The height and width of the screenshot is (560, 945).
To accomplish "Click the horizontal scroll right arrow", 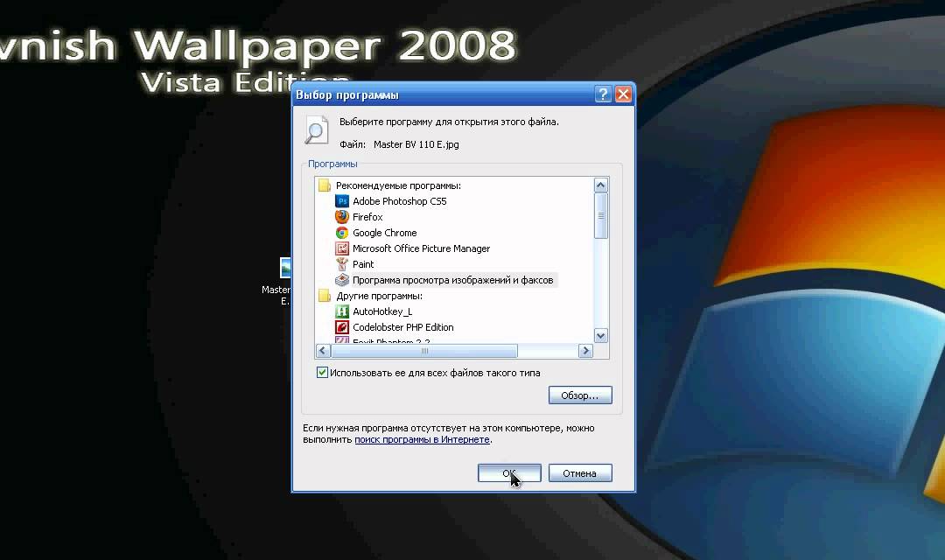I will tap(585, 350).
